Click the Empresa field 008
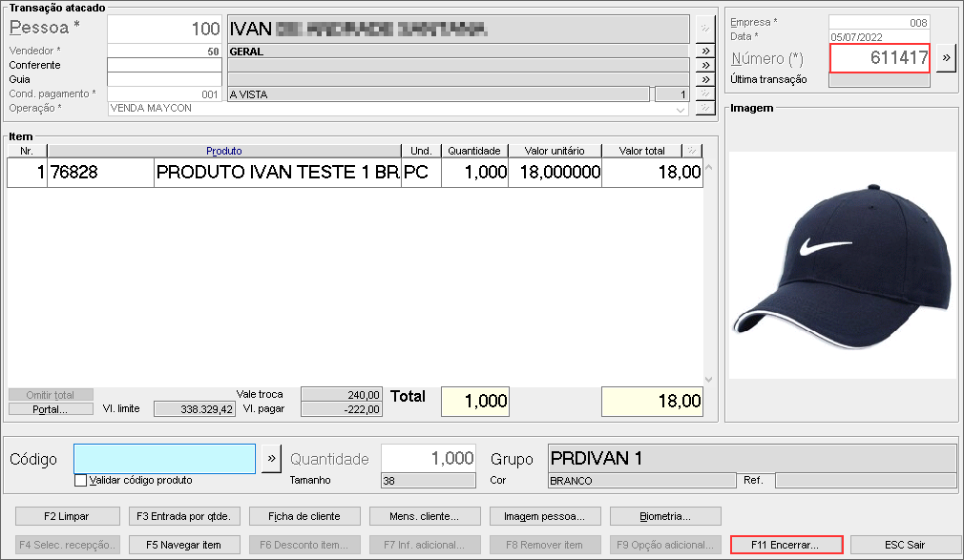 tap(880, 23)
